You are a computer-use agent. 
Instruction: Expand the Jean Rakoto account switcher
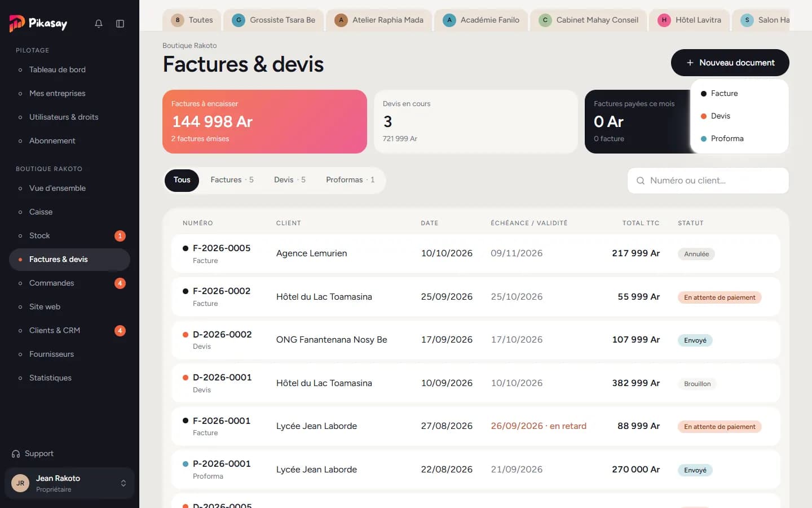tap(123, 483)
